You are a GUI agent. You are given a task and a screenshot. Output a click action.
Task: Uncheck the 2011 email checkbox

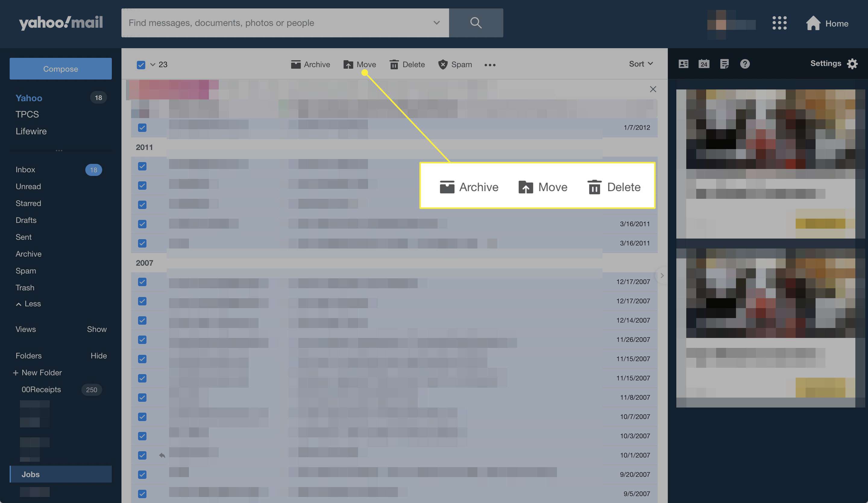tap(142, 166)
